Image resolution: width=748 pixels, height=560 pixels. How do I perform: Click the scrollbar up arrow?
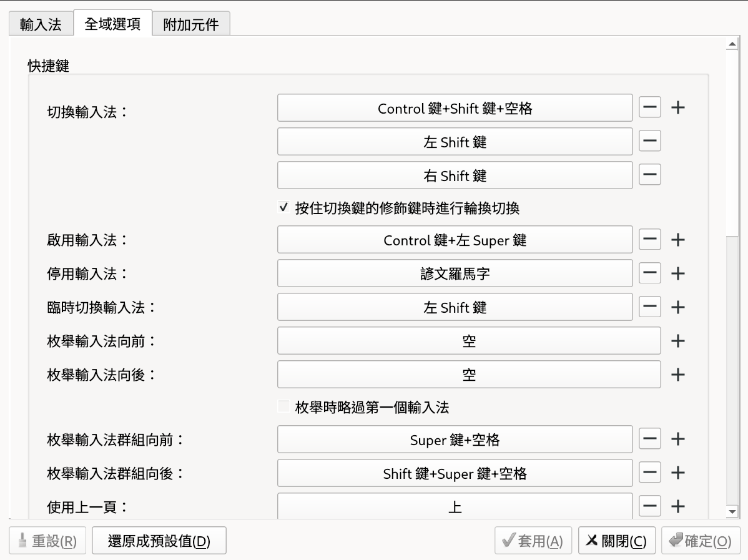(x=732, y=45)
